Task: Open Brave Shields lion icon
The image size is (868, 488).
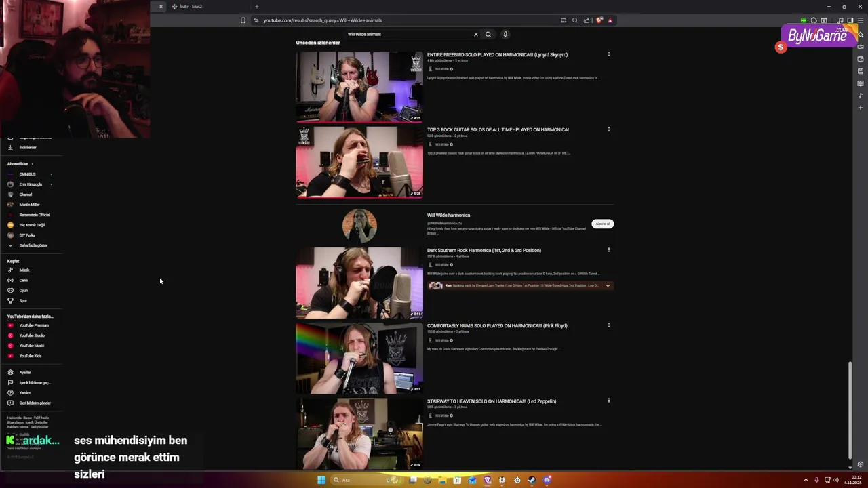Action: [599, 20]
